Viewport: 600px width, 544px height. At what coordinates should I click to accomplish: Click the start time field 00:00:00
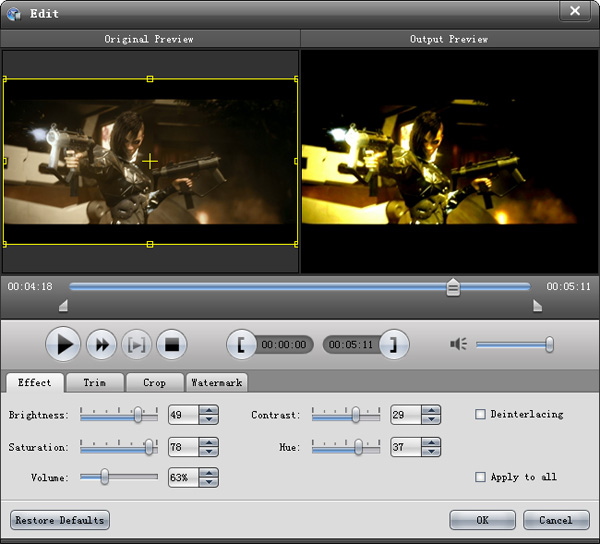[x=284, y=345]
